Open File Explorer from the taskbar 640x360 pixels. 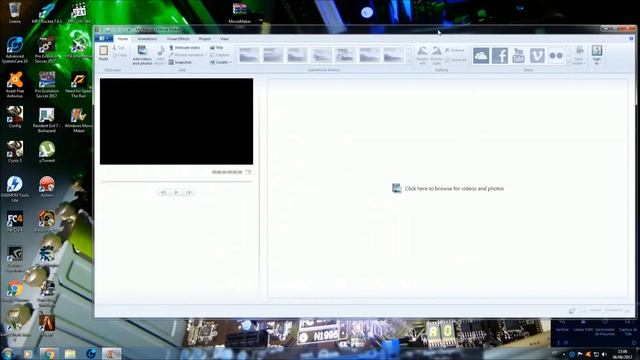[70, 354]
